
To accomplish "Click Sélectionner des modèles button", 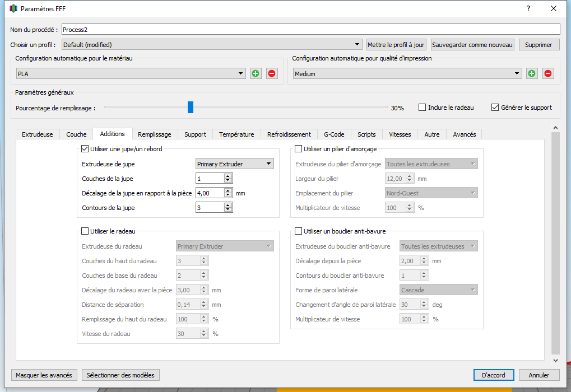I will pyautogui.click(x=120, y=375).
